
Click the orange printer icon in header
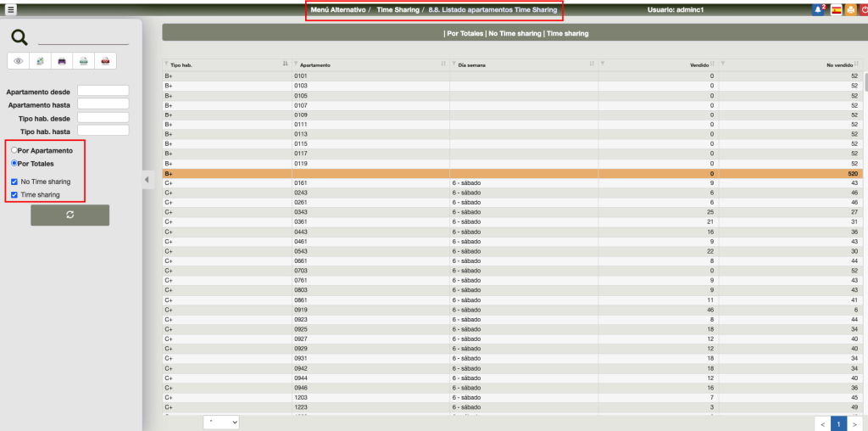(850, 10)
